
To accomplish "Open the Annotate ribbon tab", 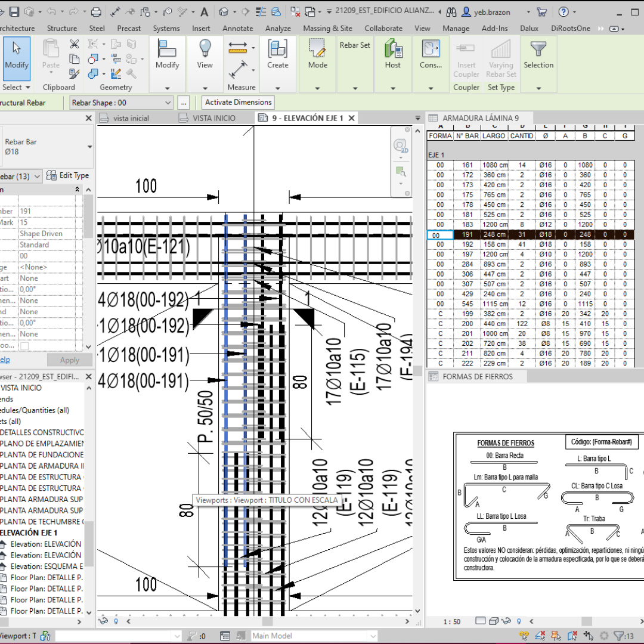I will click(237, 28).
